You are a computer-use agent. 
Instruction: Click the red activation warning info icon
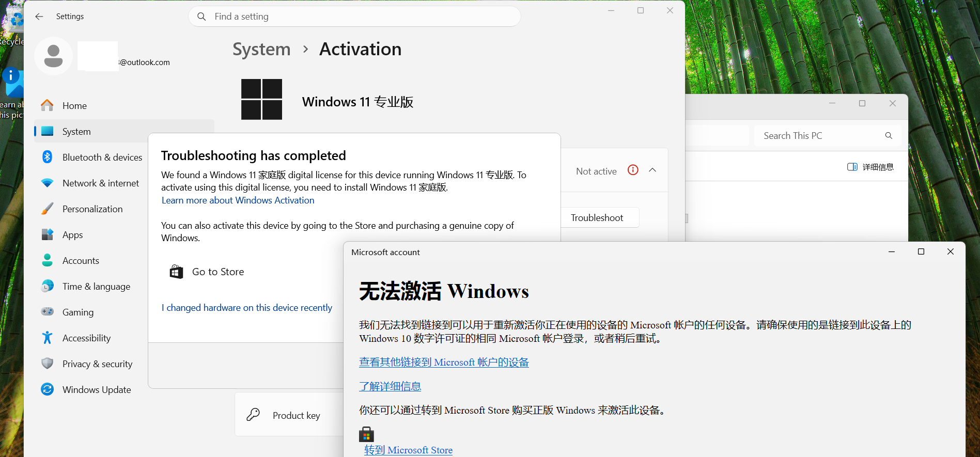click(x=633, y=170)
